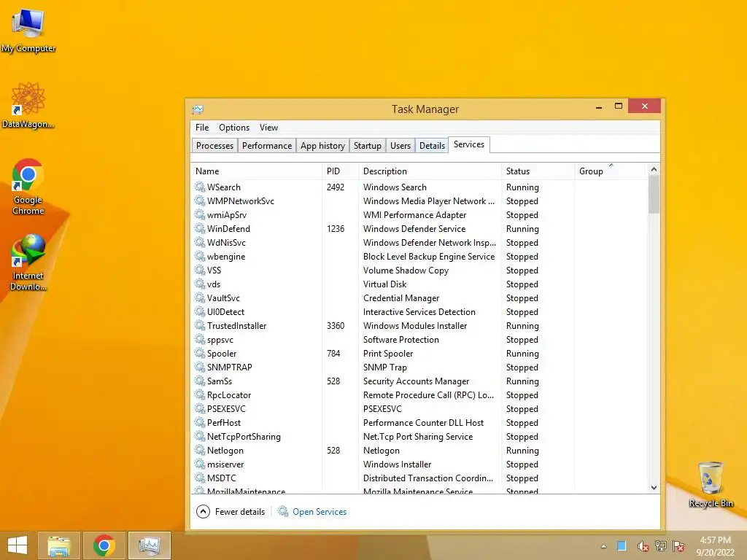
Task: Click the WSearch service gear icon
Action: (x=200, y=187)
